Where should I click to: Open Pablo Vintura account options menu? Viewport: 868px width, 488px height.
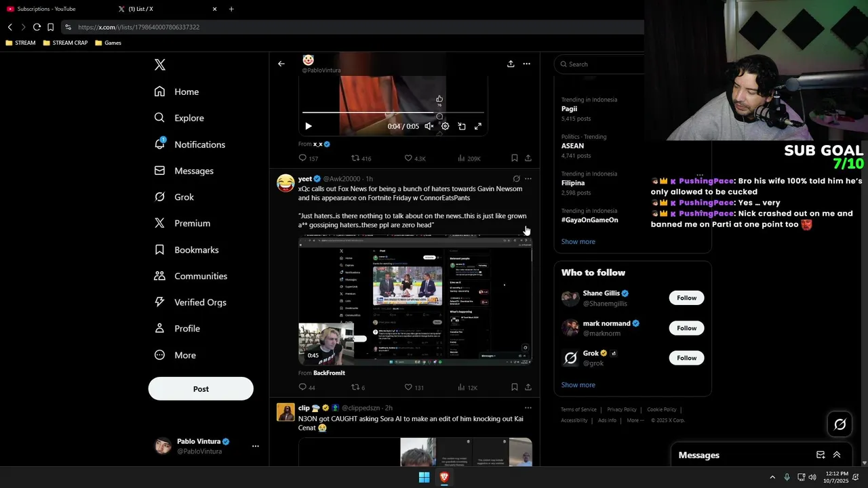[255, 446]
